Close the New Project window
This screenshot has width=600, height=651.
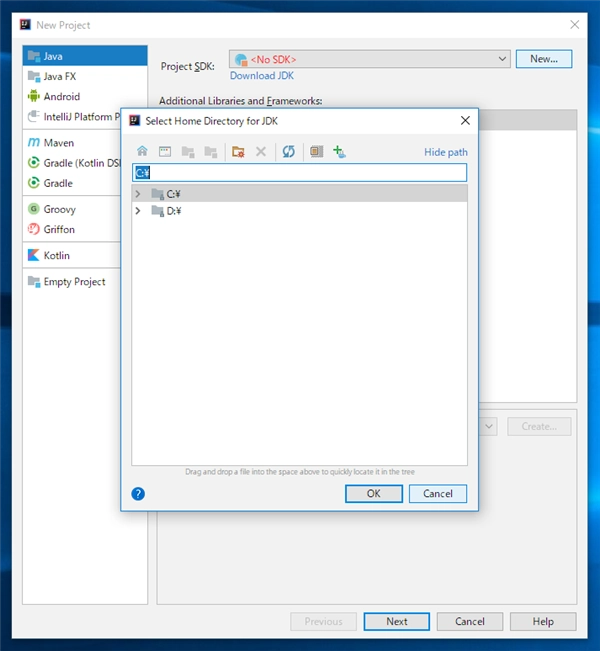[575, 25]
